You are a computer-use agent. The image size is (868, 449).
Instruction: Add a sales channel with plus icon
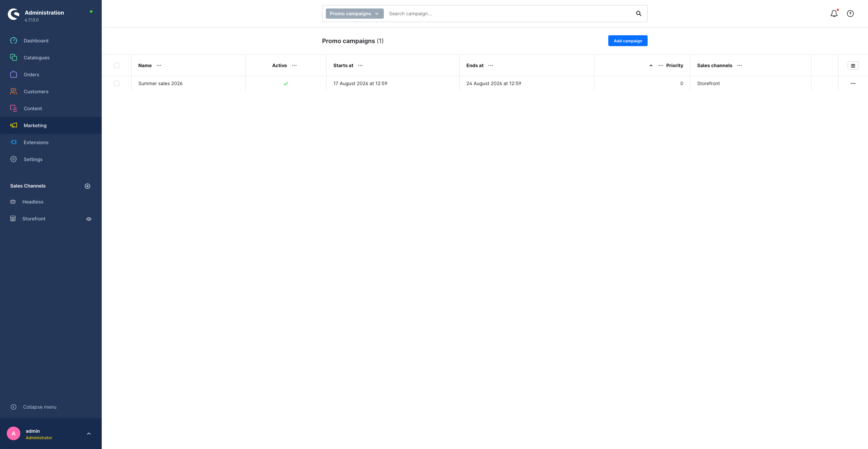[87, 186]
